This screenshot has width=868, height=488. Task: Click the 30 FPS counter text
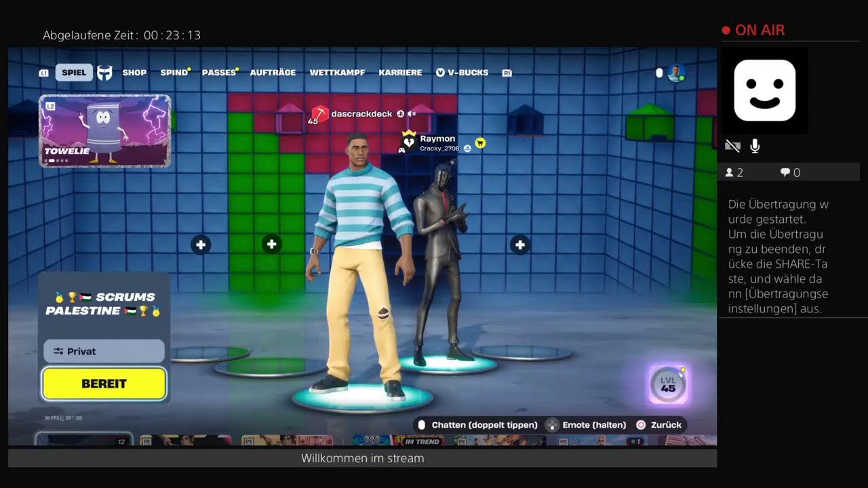[x=63, y=418]
